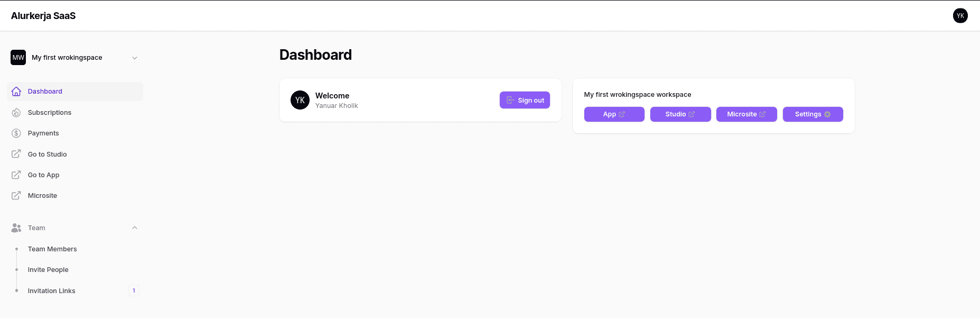Select Go to App in sidebar

point(75,175)
